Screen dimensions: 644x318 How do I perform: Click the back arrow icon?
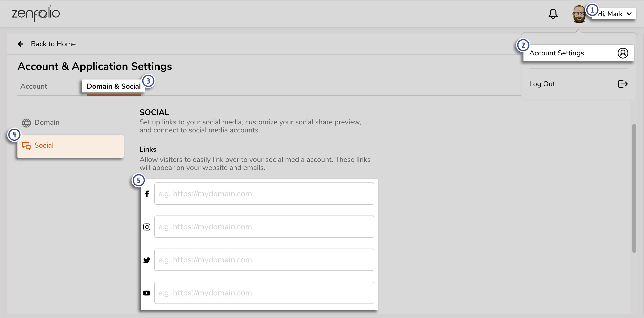(21, 44)
